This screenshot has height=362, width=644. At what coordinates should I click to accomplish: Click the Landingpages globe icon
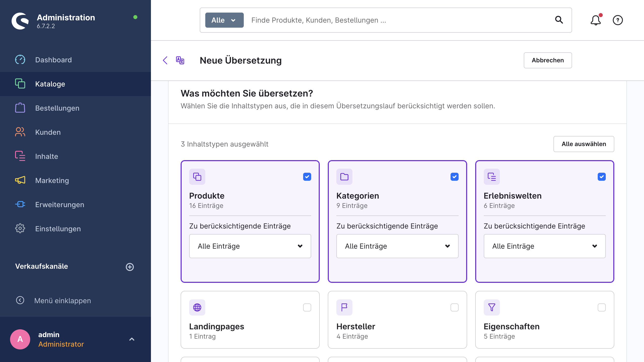197,307
